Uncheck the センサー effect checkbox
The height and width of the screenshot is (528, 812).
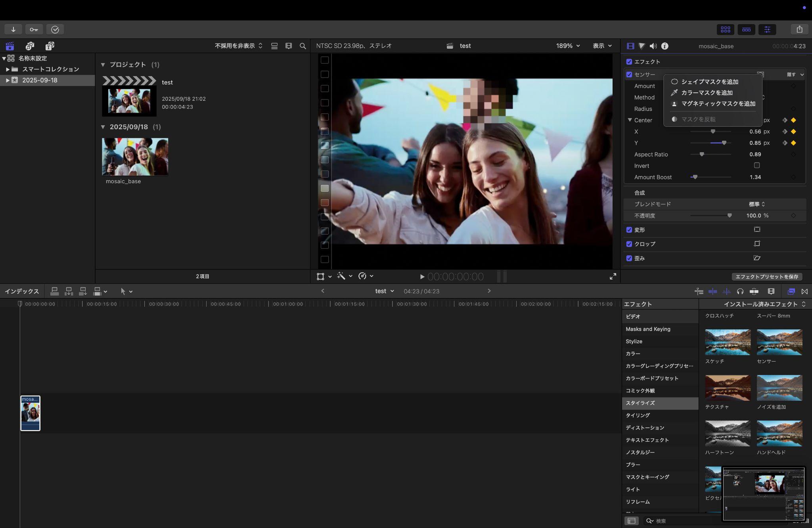coord(629,75)
